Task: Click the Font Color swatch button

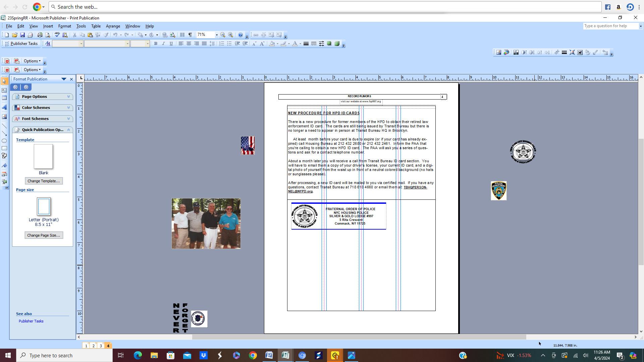Action: pos(294,44)
